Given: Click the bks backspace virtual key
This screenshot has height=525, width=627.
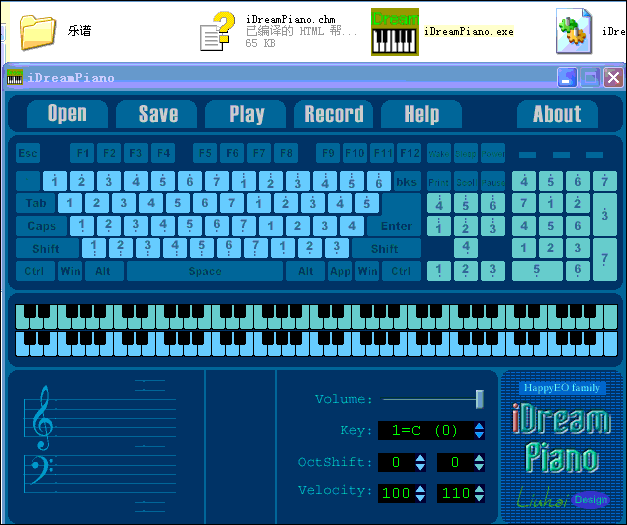Looking at the screenshot, I should point(407,181).
